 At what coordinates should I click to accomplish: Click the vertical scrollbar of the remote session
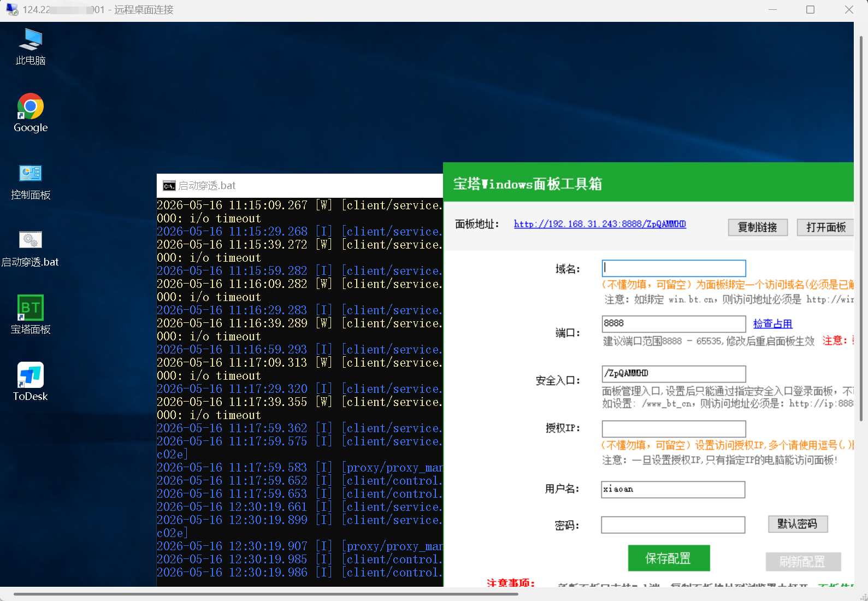(861, 228)
